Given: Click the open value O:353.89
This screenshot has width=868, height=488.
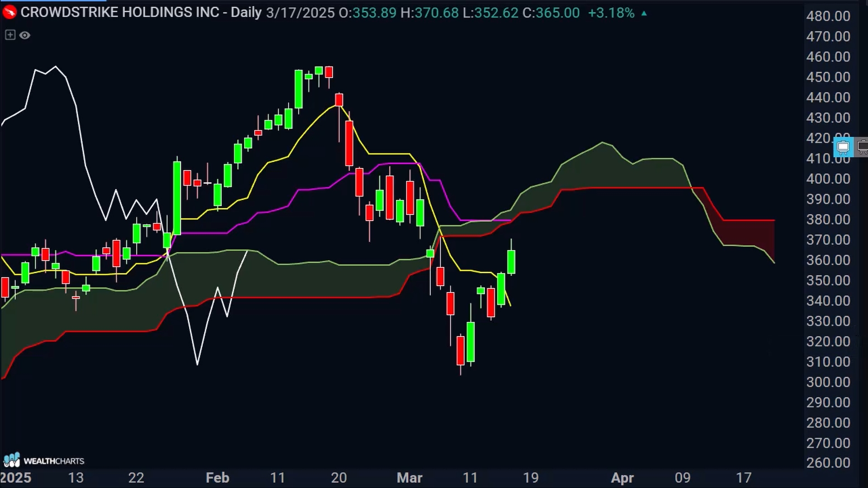Looking at the screenshot, I should (368, 13).
